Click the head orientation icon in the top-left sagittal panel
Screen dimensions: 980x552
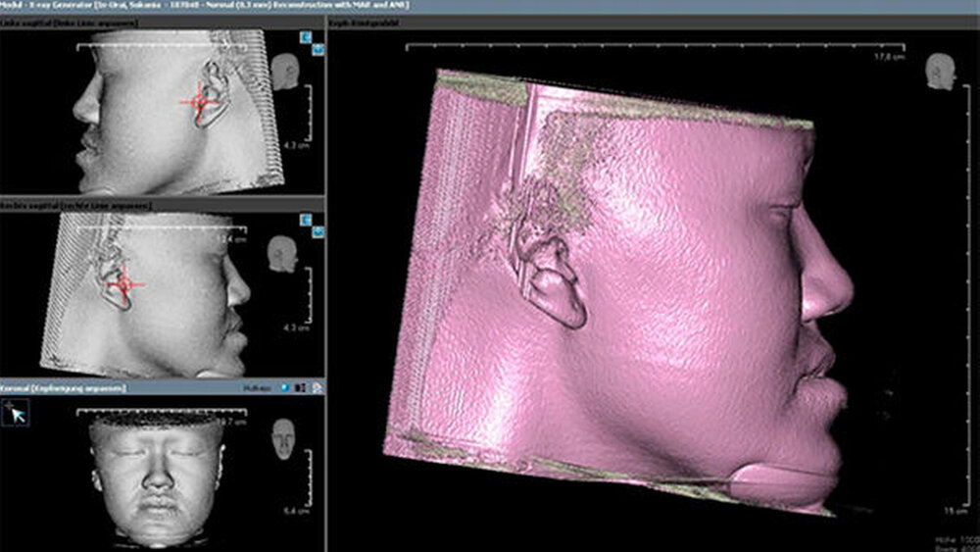[x=286, y=71]
